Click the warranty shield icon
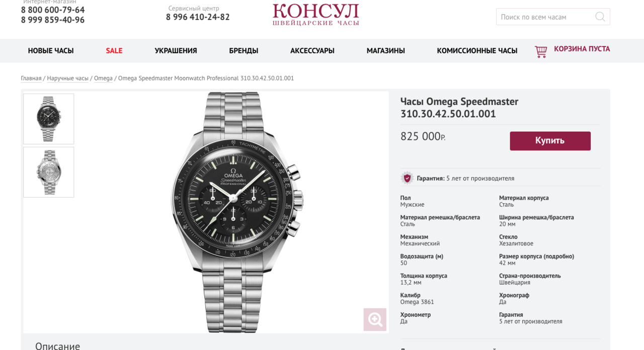The image size is (644, 350). click(x=407, y=178)
